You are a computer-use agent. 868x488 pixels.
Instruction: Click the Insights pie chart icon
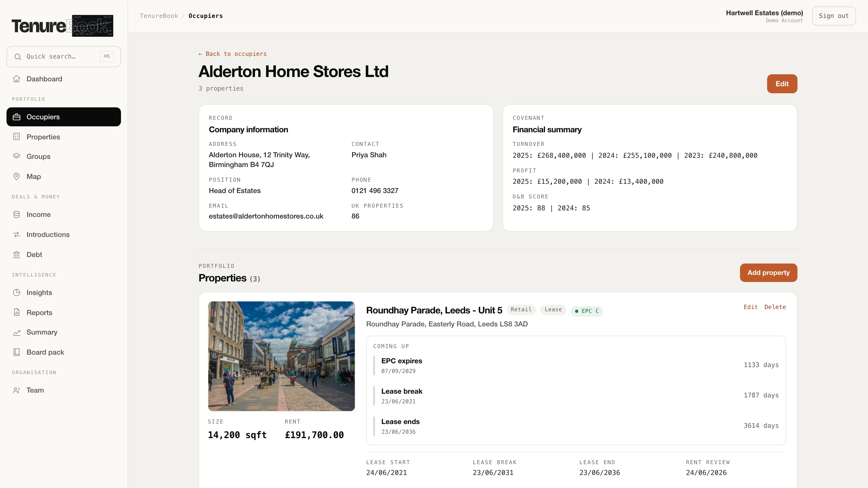[17, 293]
